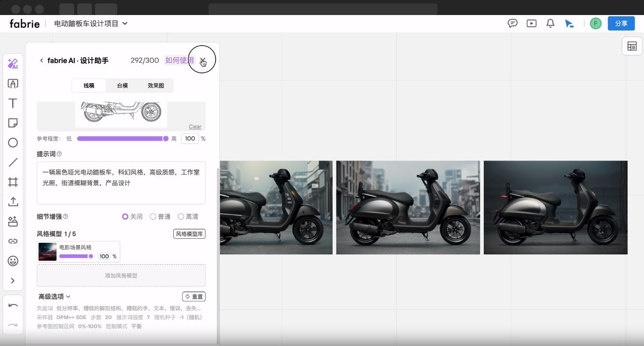Switch to the 白模 tab

pyautogui.click(x=122, y=85)
